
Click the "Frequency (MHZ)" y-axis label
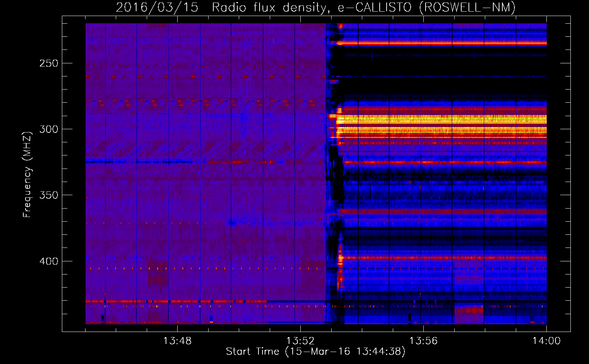27,175
